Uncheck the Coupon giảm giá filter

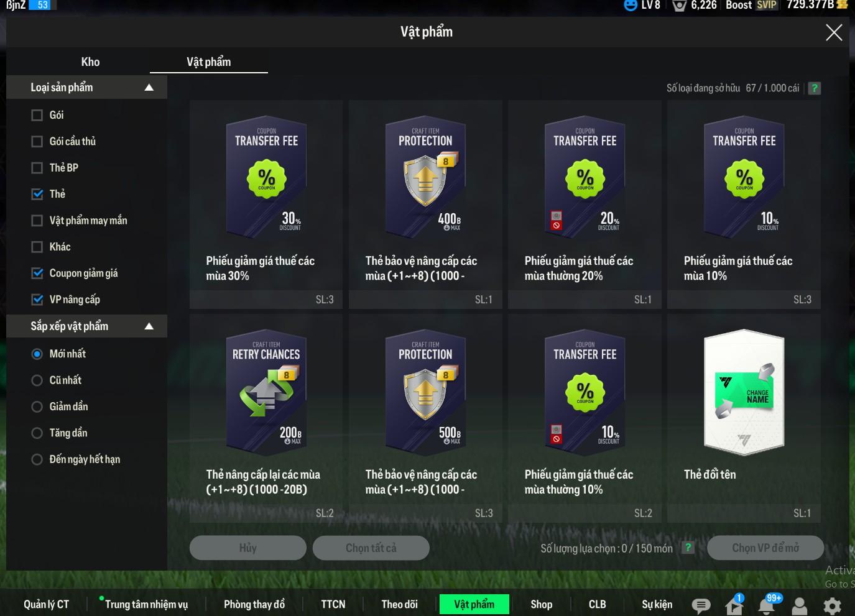pos(37,274)
